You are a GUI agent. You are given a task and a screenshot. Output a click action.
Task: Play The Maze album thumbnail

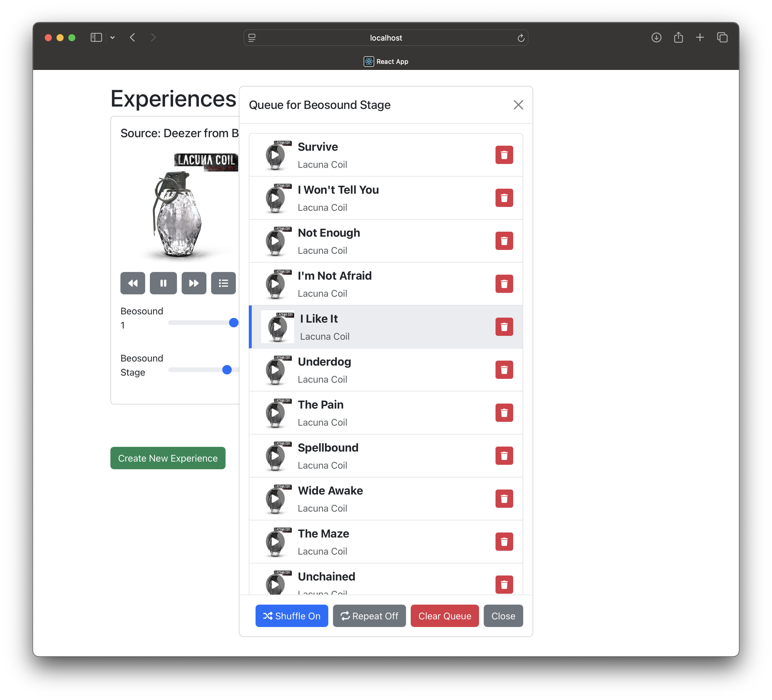click(x=275, y=542)
